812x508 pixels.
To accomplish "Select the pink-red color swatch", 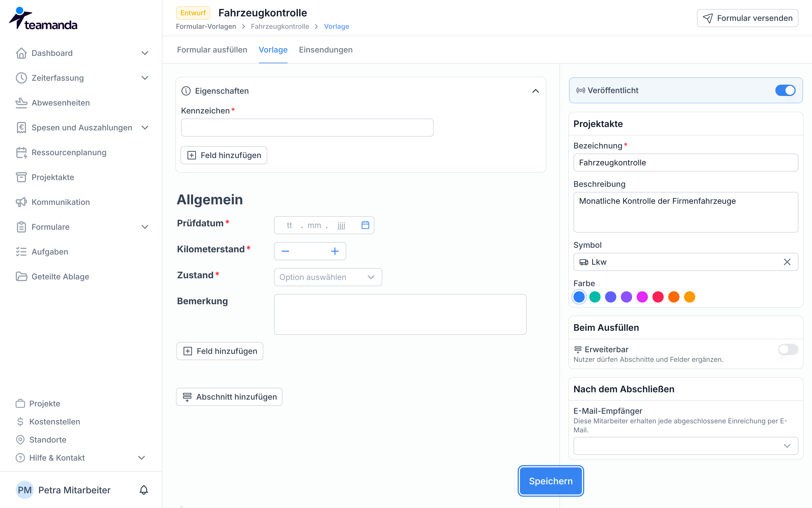I will click(658, 297).
